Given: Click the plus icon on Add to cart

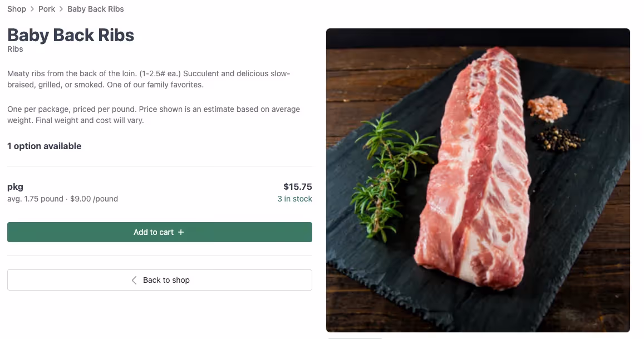Looking at the screenshot, I should (180, 232).
